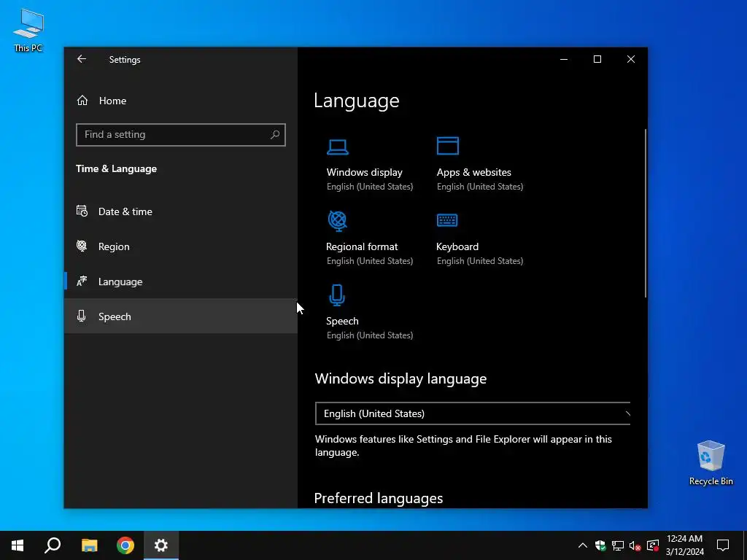
Task: Maximize the Settings window
Action: (597, 59)
